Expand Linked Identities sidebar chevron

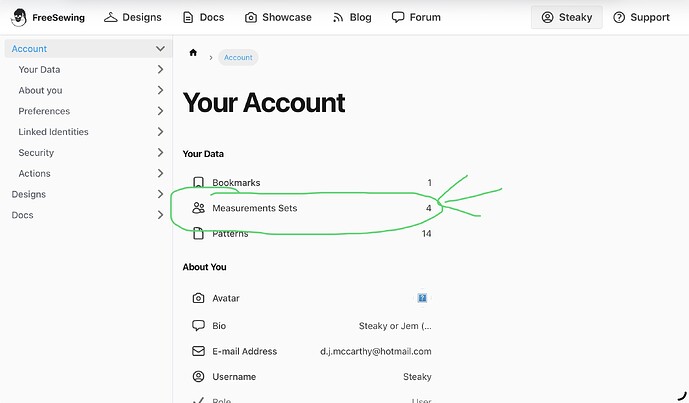click(160, 132)
